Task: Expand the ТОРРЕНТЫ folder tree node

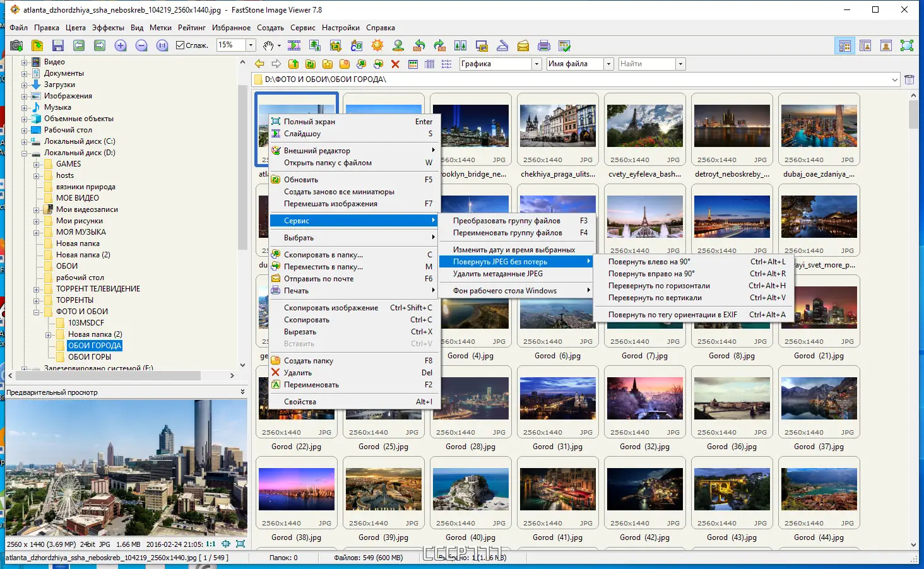Action: (37, 300)
